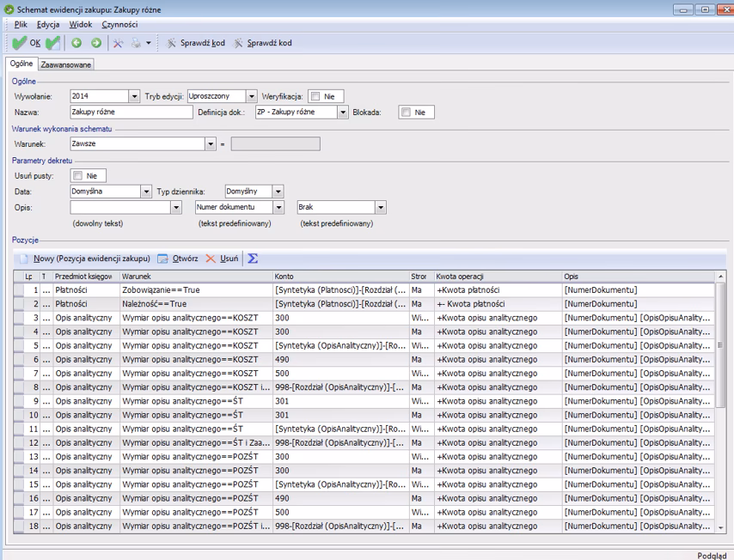Screen dimensions: 734x560
Task: Click the first Sprawdź kod button
Action: pos(193,43)
